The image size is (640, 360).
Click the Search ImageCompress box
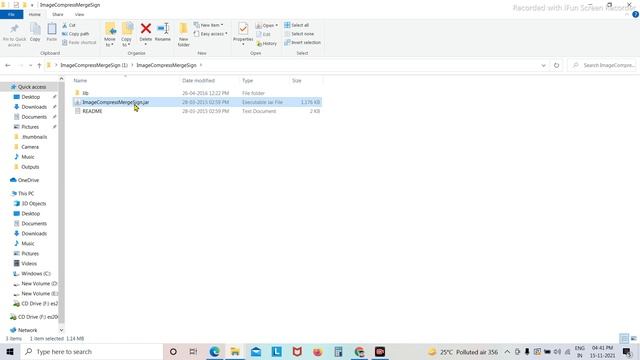tap(603, 65)
